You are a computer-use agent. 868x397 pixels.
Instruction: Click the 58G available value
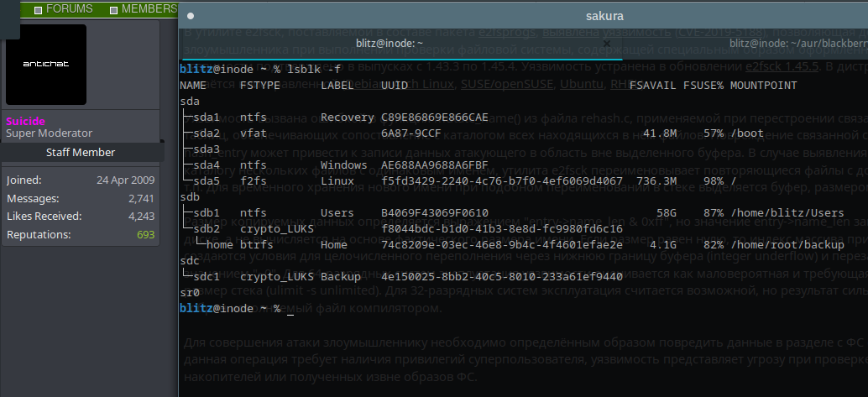[667, 213]
